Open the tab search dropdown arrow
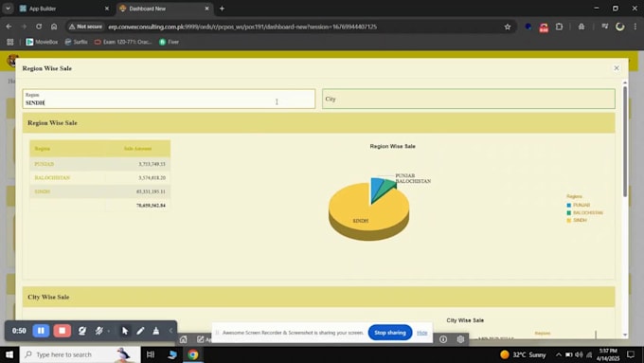Image resolution: width=644 pixels, height=363 pixels. click(x=8, y=9)
